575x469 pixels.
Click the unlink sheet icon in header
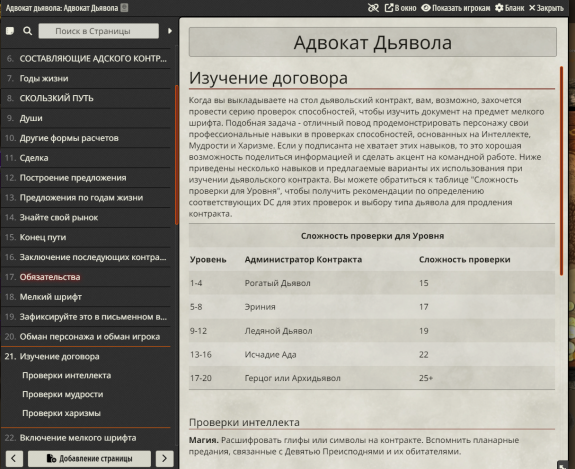click(373, 8)
